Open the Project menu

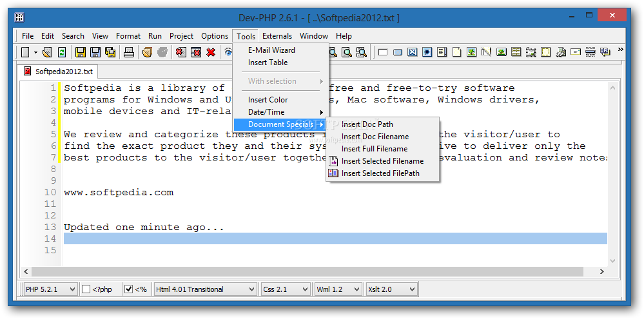181,36
